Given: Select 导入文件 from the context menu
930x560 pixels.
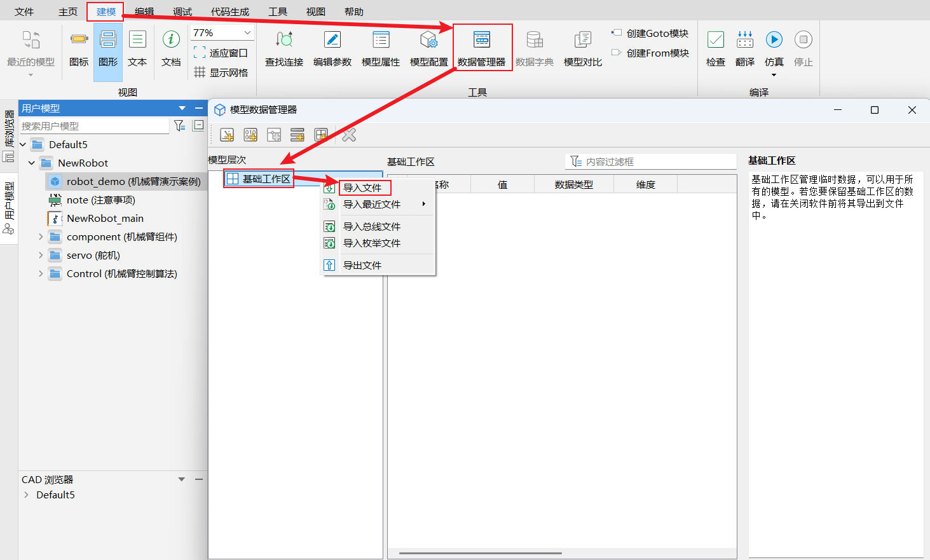Looking at the screenshot, I should pos(362,188).
